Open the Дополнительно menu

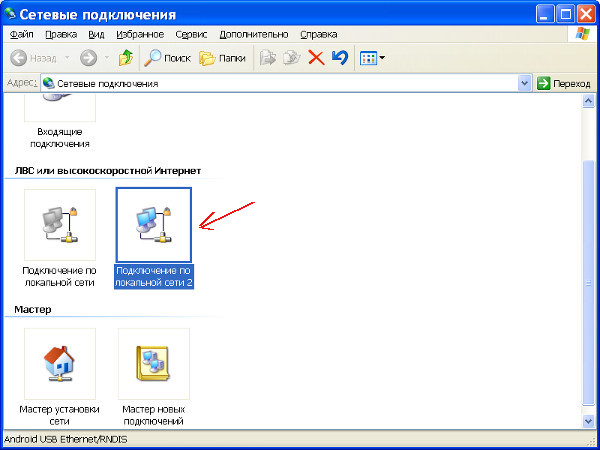[254, 34]
